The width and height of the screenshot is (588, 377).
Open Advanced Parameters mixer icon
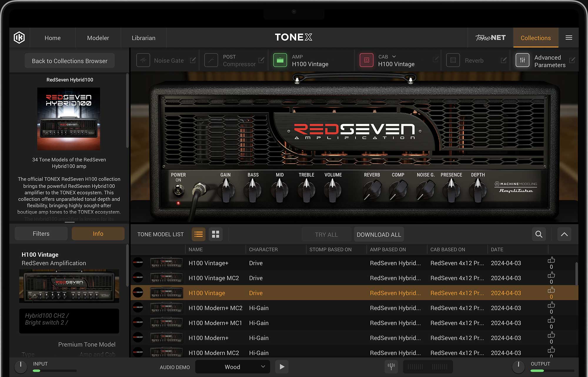click(x=522, y=60)
